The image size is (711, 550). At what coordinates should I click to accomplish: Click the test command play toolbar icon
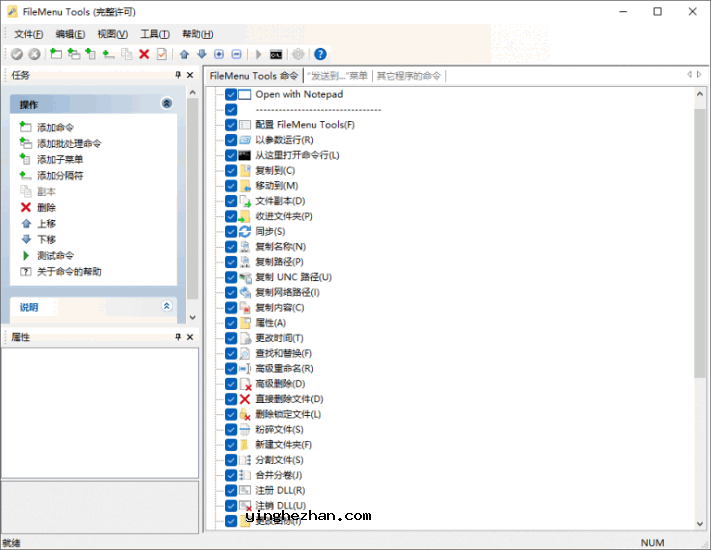[x=258, y=54]
